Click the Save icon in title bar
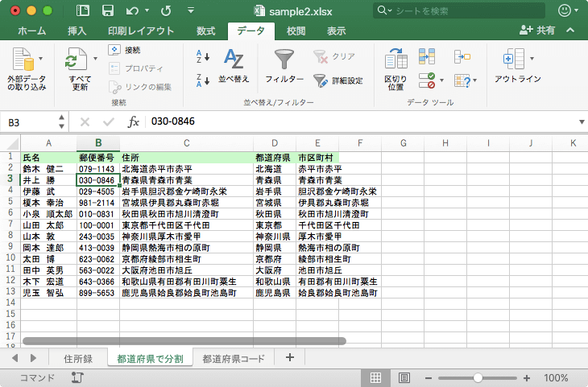Viewport: 588px width, 387px height. (x=108, y=10)
